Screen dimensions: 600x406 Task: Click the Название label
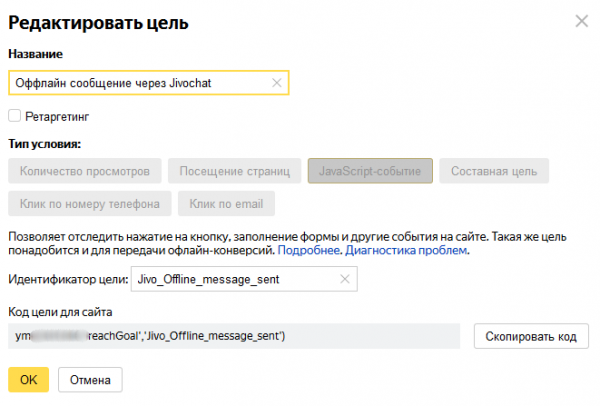(x=36, y=54)
